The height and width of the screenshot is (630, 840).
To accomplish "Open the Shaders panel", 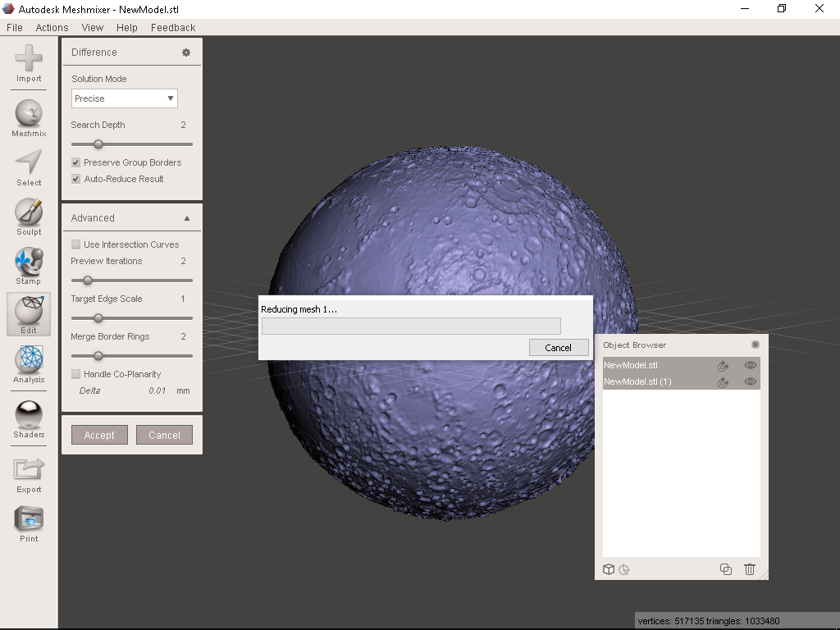I will click(29, 419).
